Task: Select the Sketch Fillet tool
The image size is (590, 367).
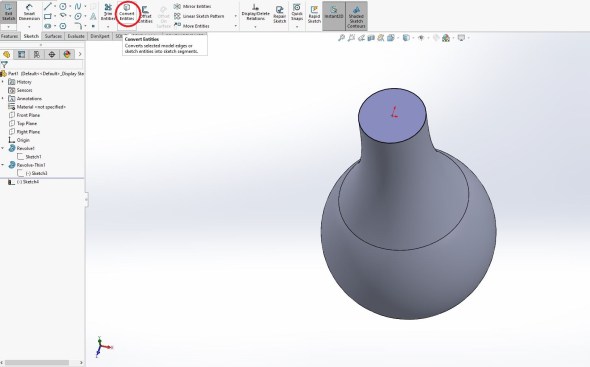Action: tap(78, 26)
